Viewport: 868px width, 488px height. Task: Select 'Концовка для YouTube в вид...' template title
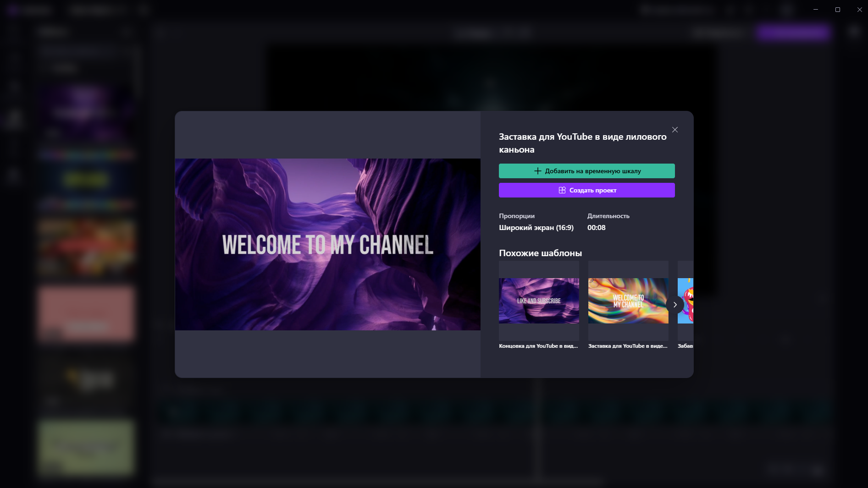[538, 346]
